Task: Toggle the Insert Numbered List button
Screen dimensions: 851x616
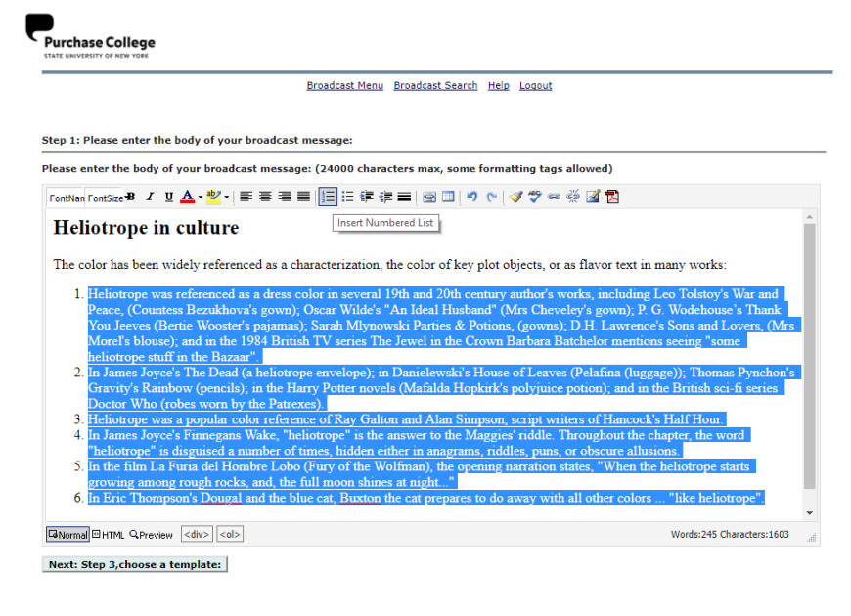Action: point(328,197)
